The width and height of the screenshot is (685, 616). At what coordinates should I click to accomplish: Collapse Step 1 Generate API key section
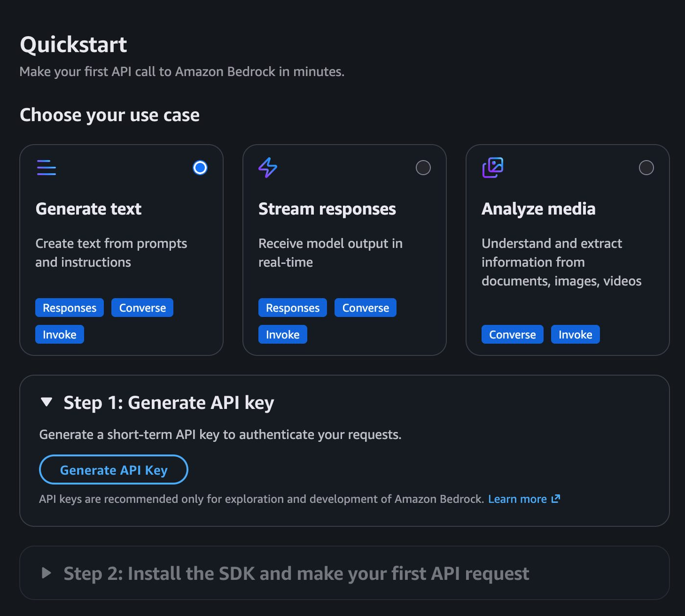(46, 402)
